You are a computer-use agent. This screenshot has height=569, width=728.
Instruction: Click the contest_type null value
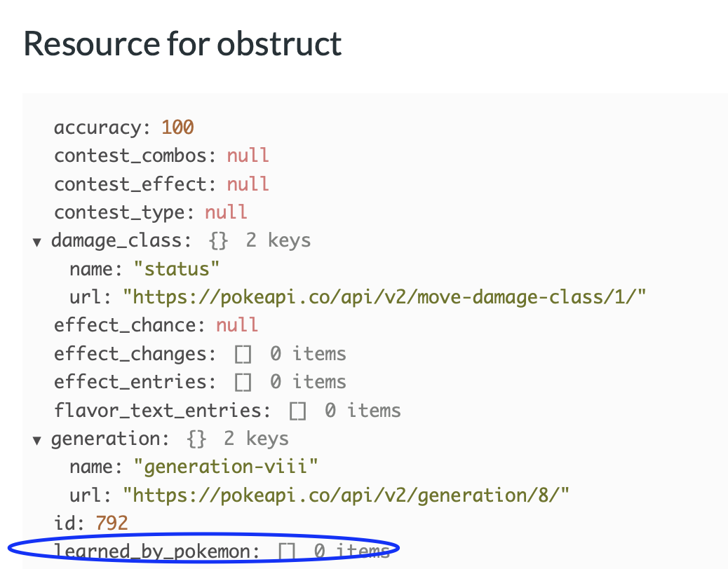click(x=226, y=212)
